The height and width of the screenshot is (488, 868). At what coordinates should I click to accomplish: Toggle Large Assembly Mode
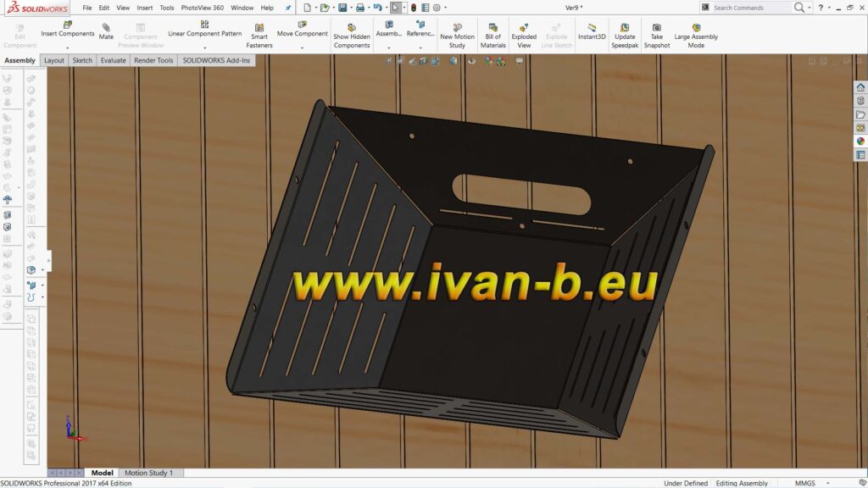click(x=696, y=36)
